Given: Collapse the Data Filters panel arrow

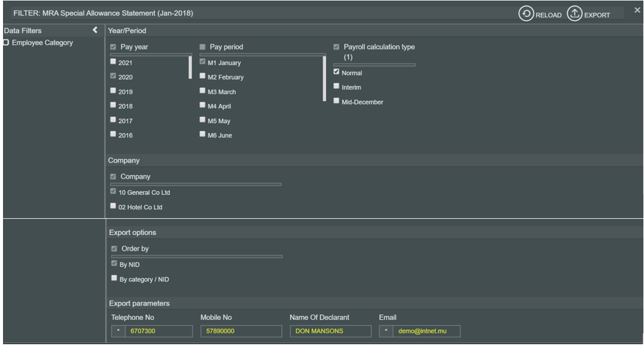Looking at the screenshot, I should coord(95,30).
